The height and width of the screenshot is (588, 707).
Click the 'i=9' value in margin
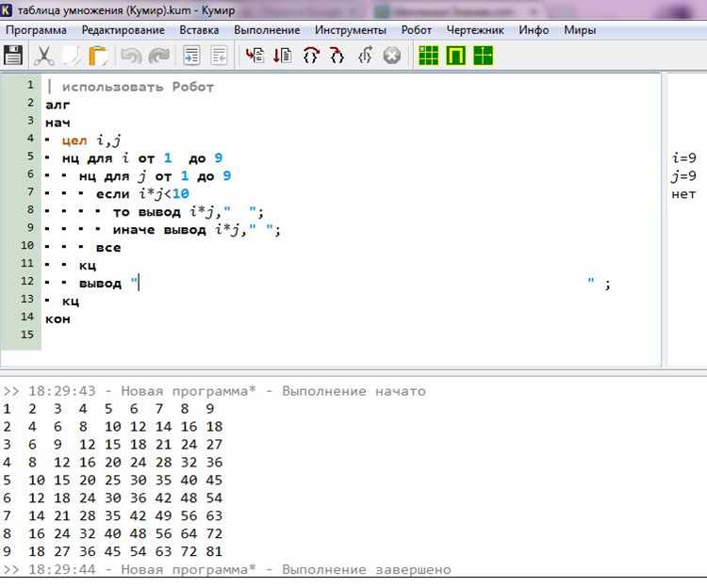click(x=683, y=158)
